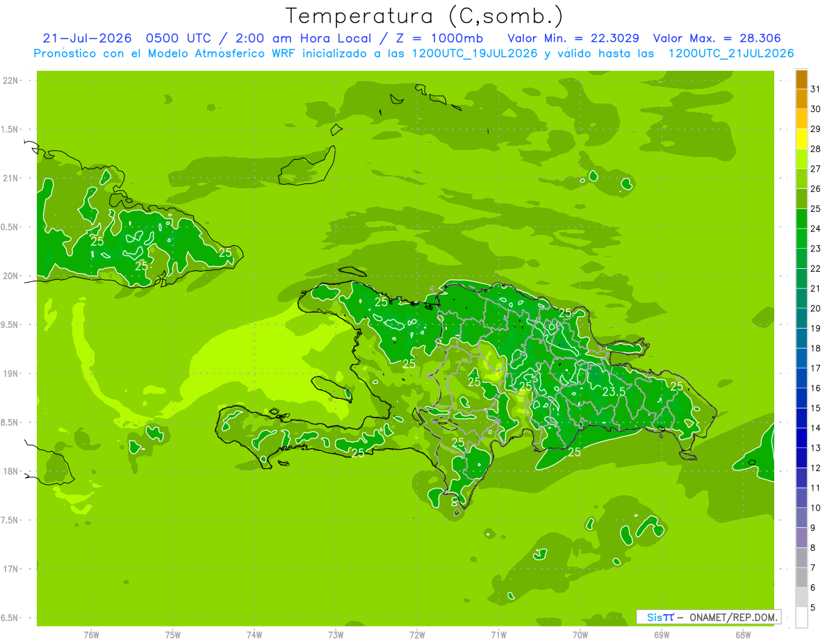This screenshot has width=834, height=644.
Task: Click the valid time "1200UTC_21JUL2026"
Action: tap(731, 53)
